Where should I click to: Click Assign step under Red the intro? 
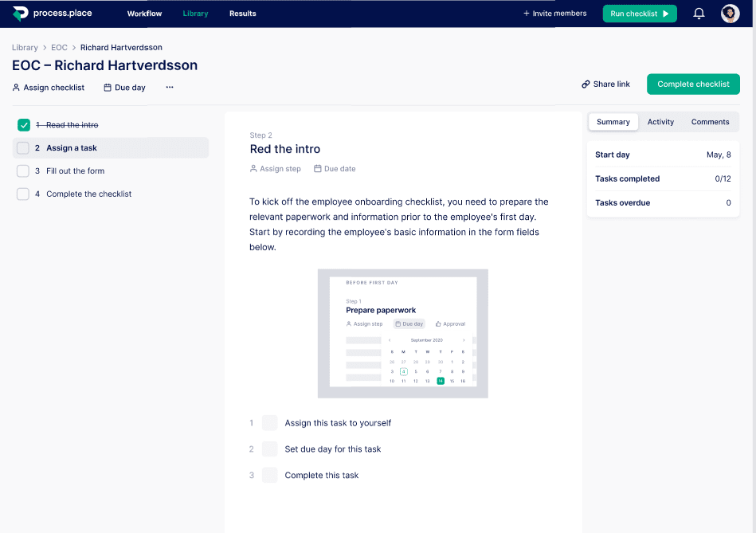[276, 169]
